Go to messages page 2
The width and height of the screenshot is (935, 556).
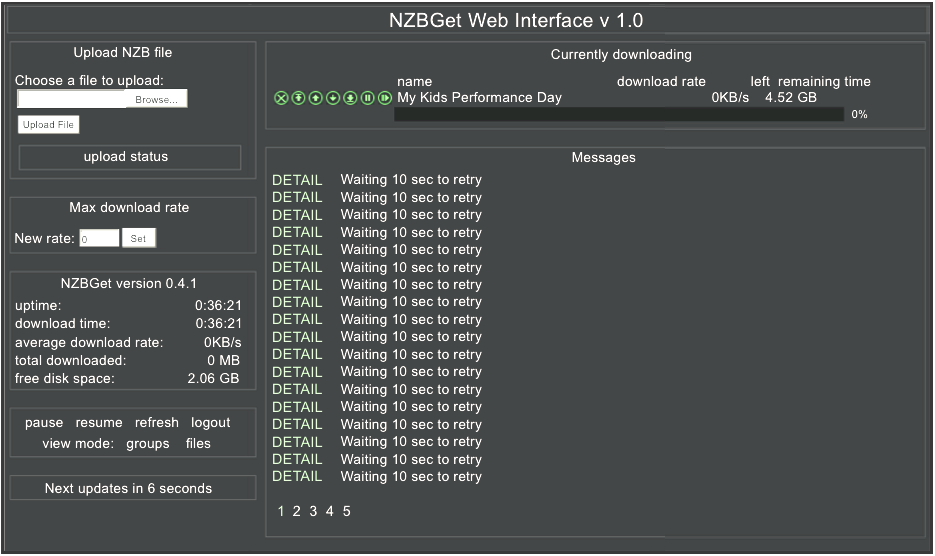[296, 511]
